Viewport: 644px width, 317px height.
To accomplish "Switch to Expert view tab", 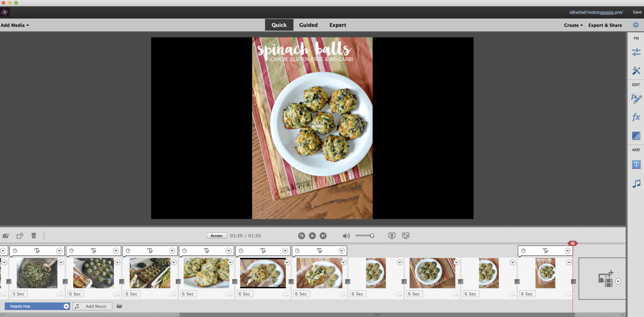I will tap(338, 25).
